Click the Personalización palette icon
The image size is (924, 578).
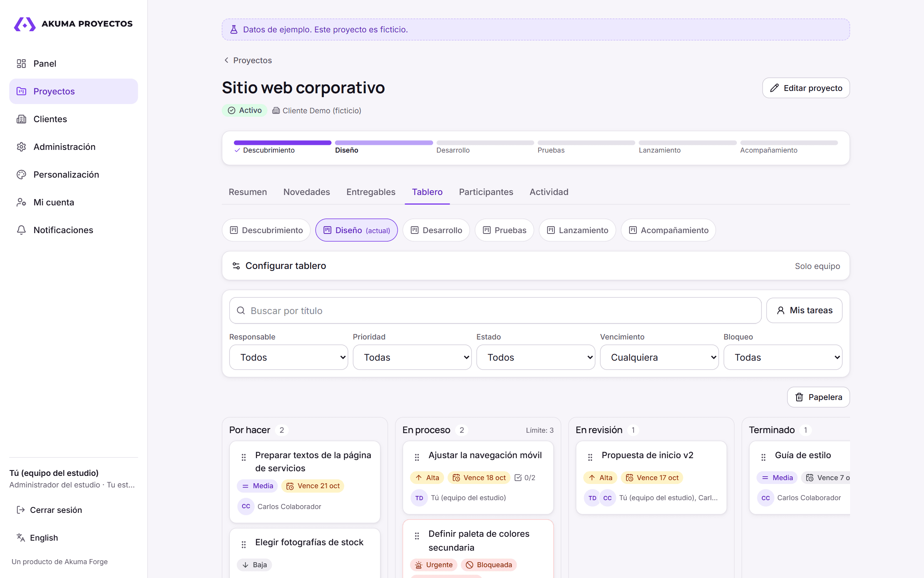point(21,175)
